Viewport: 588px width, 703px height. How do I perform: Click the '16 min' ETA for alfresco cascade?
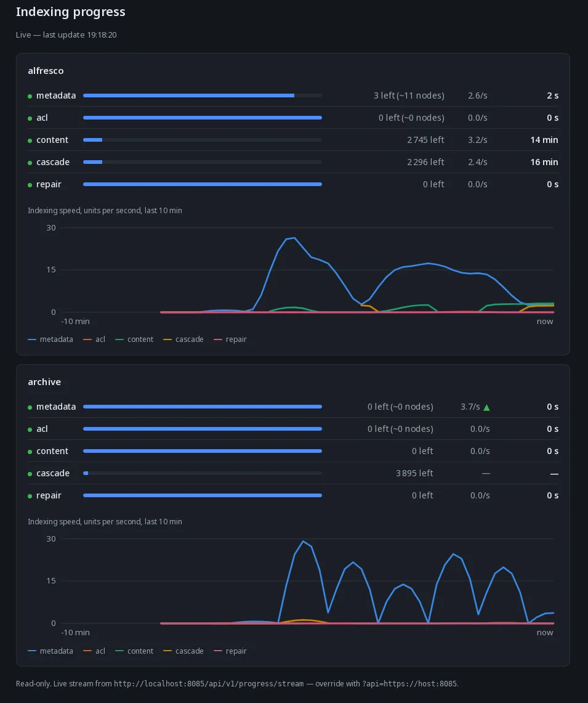point(544,162)
